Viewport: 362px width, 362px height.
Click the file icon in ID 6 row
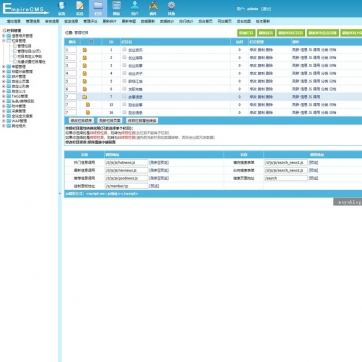pos(85,89)
